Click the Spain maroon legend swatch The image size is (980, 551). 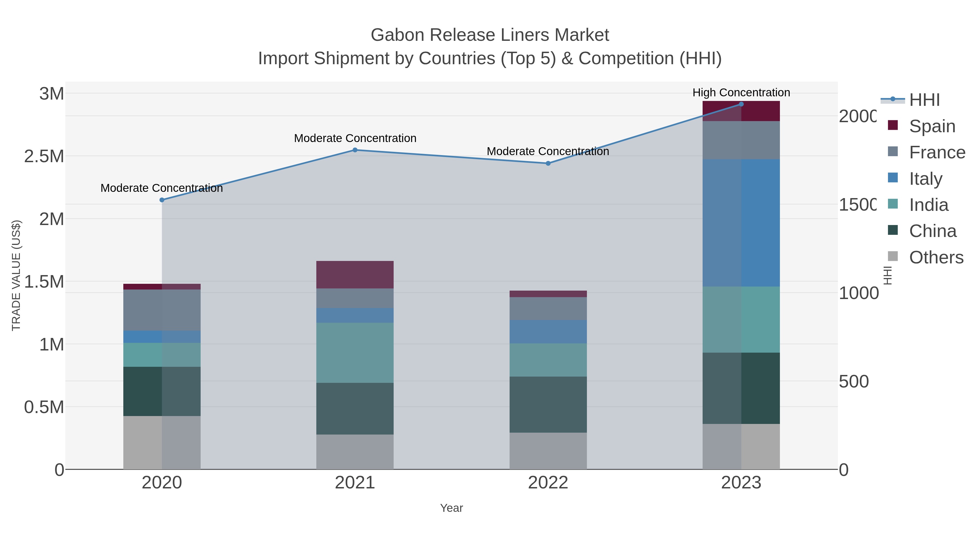[893, 125]
